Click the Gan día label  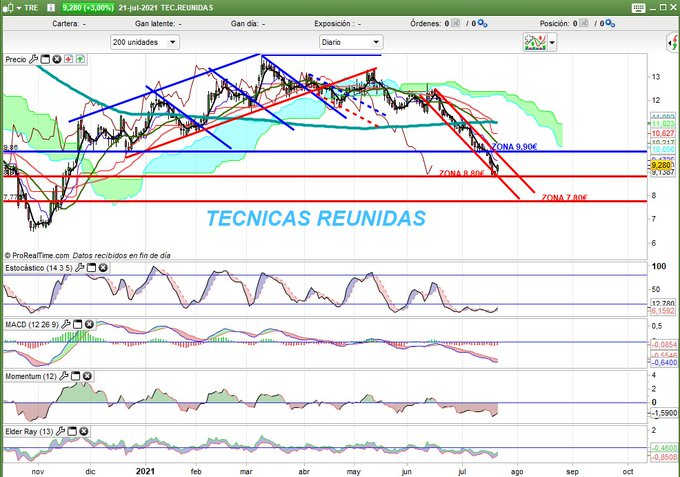[x=245, y=23]
